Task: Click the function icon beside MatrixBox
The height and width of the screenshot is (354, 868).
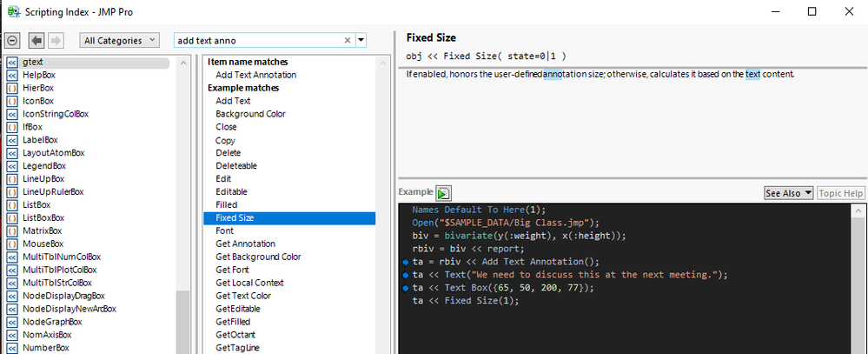Action: click(11, 231)
